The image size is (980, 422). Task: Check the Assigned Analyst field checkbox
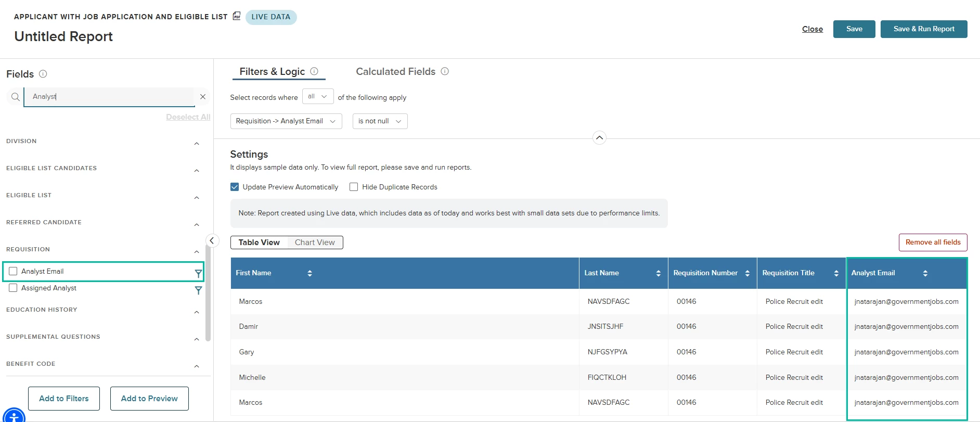point(13,288)
